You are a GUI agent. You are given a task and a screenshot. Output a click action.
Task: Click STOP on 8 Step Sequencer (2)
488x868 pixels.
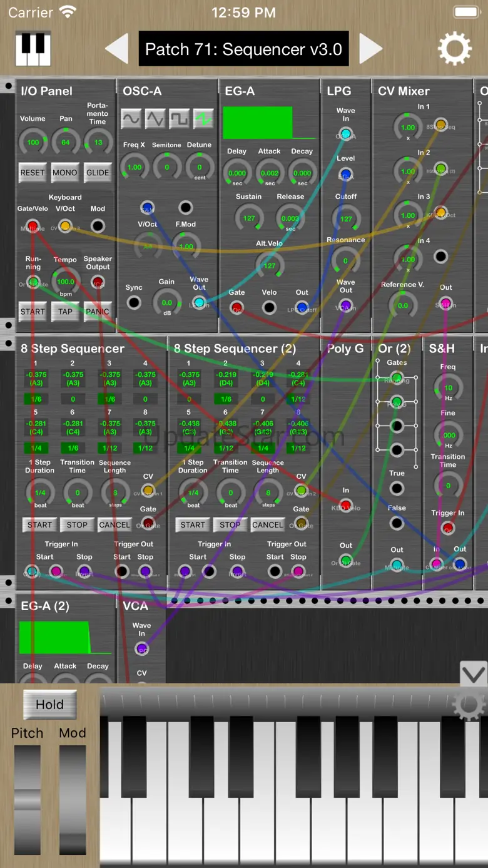230,525
